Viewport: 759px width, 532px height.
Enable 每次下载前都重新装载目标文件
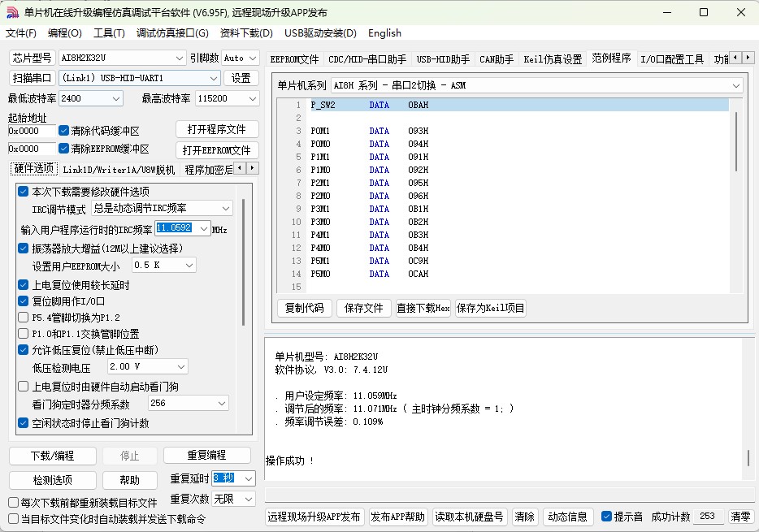click(x=14, y=503)
